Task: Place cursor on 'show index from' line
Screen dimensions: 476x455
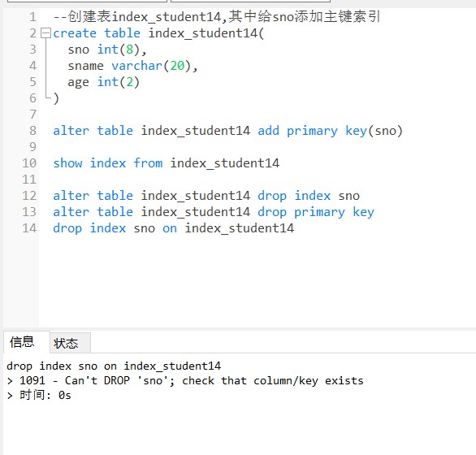Action: [166, 163]
